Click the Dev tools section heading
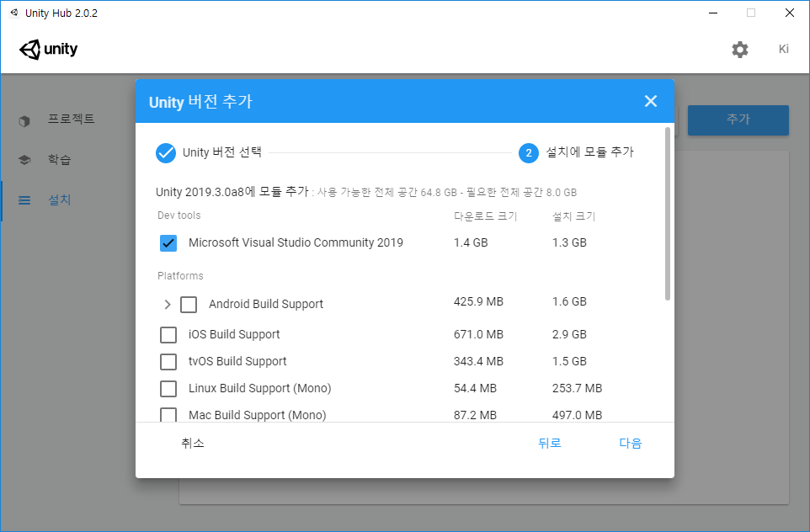The image size is (810, 532). coord(179,215)
